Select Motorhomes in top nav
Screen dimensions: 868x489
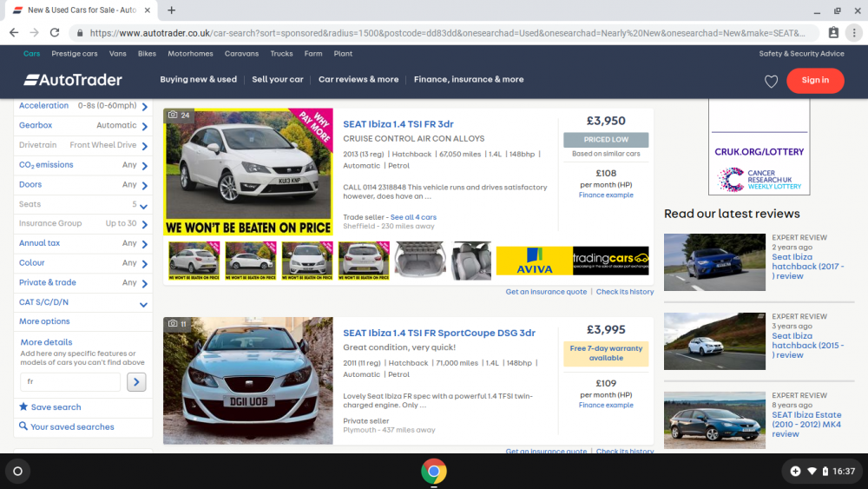[x=190, y=54]
